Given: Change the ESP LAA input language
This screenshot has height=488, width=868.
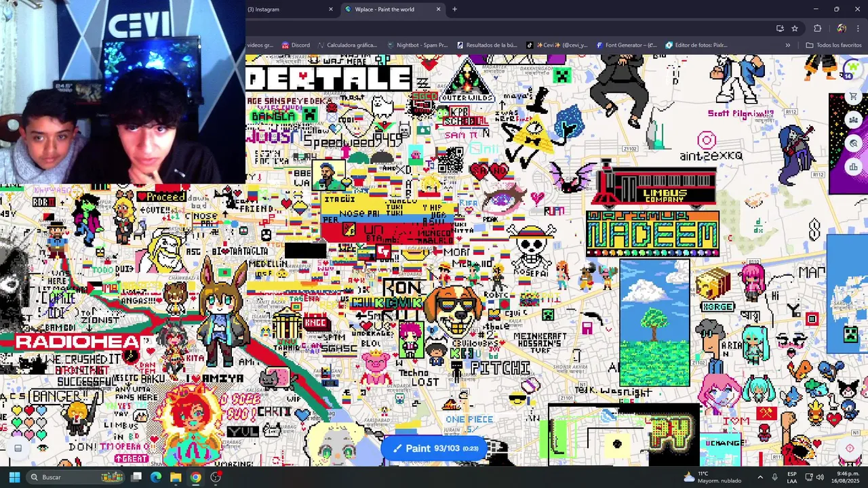Looking at the screenshot, I should tap(792, 477).
